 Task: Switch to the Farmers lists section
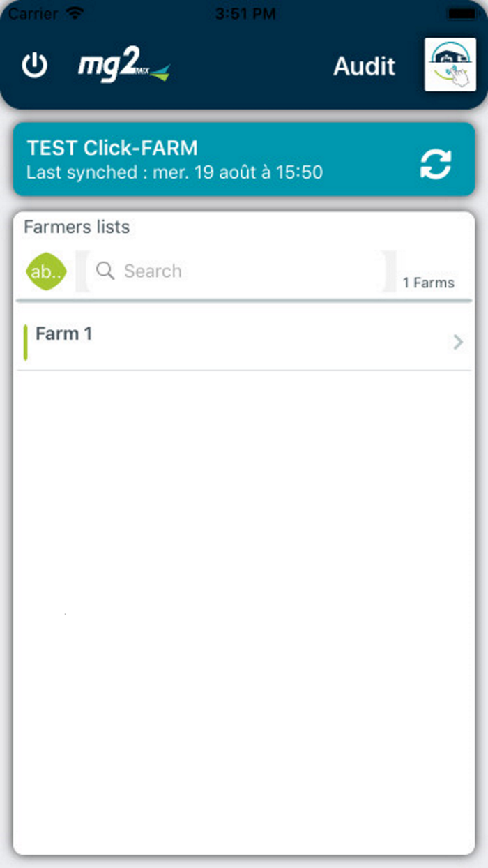coord(77,227)
